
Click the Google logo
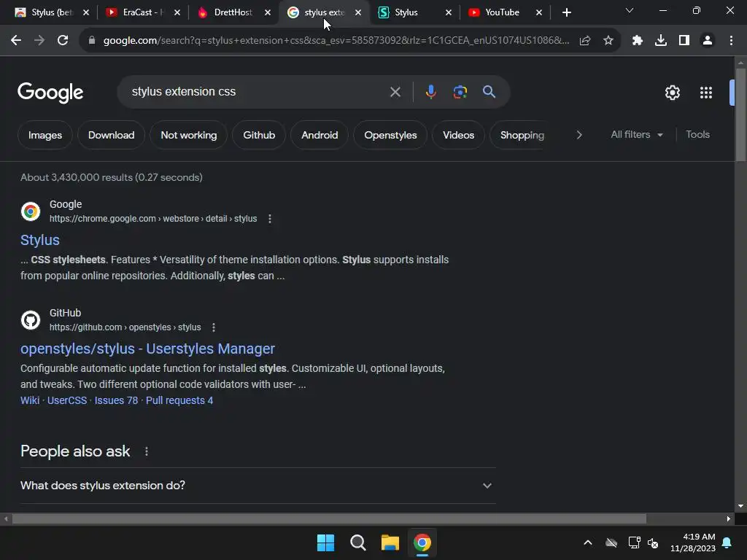point(50,93)
